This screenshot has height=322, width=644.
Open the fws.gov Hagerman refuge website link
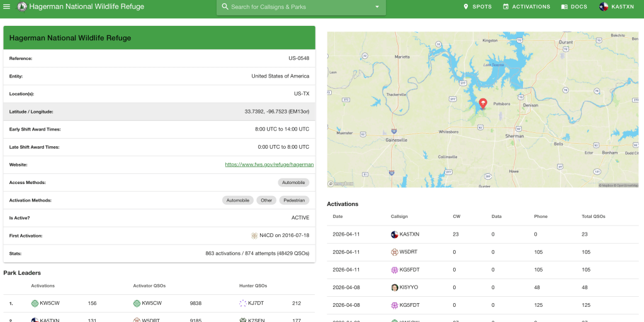click(269, 164)
